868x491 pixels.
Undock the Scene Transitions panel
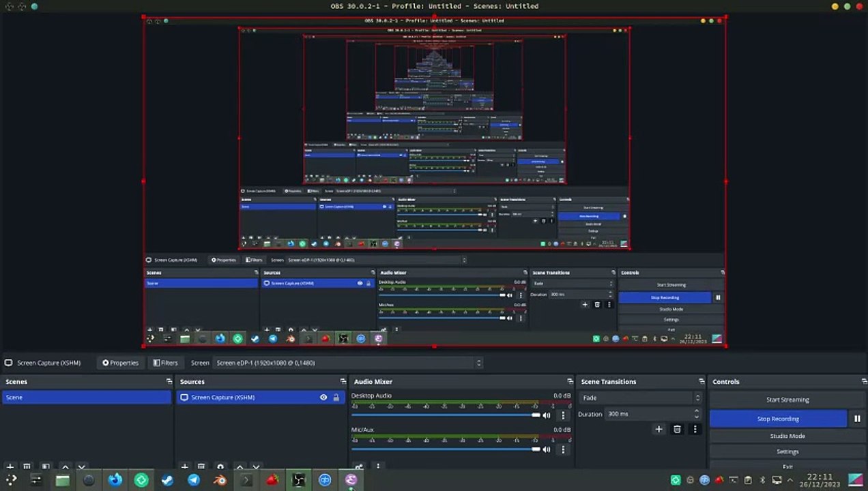click(x=701, y=382)
